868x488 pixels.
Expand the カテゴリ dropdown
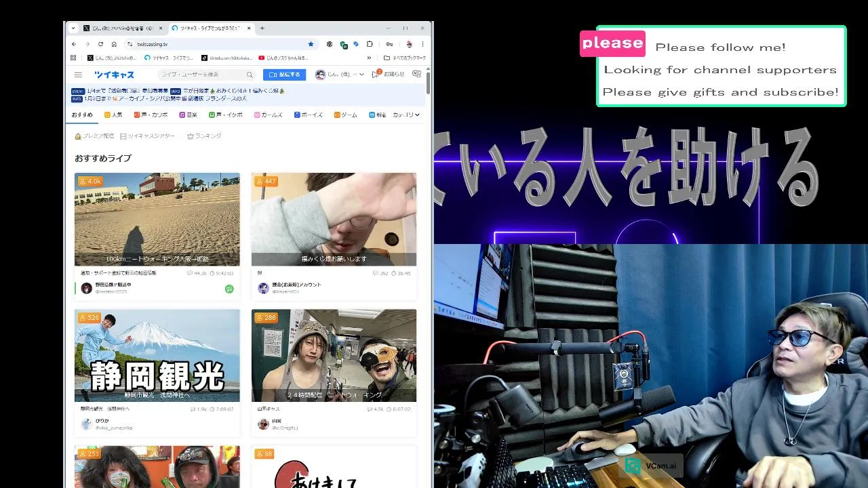coord(406,115)
